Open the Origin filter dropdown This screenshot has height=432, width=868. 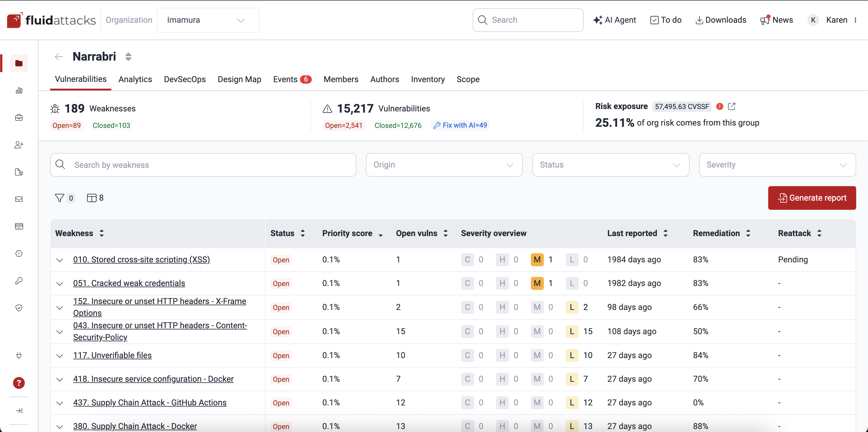coord(444,165)
